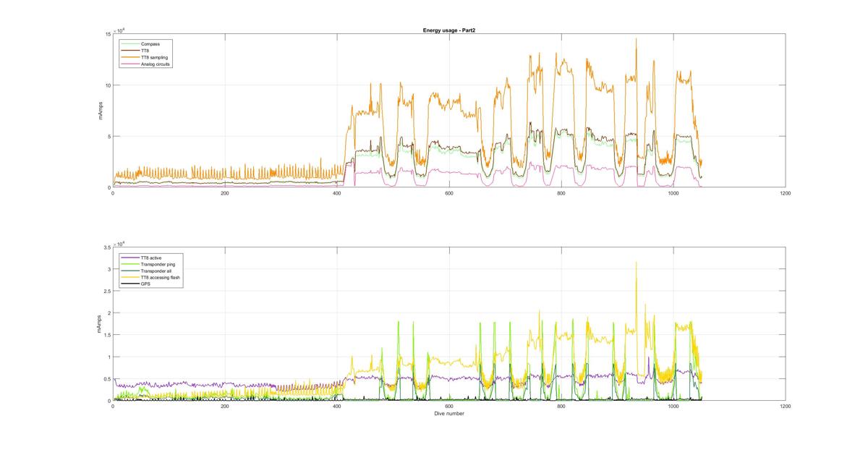Click the "TT8 active" legend label

(153, 258)
